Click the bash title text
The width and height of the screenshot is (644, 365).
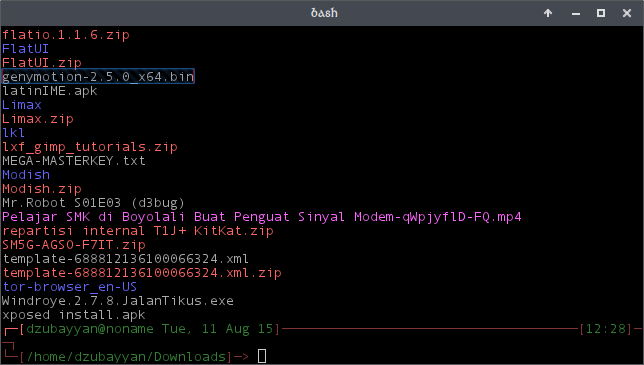click(324, 13)
